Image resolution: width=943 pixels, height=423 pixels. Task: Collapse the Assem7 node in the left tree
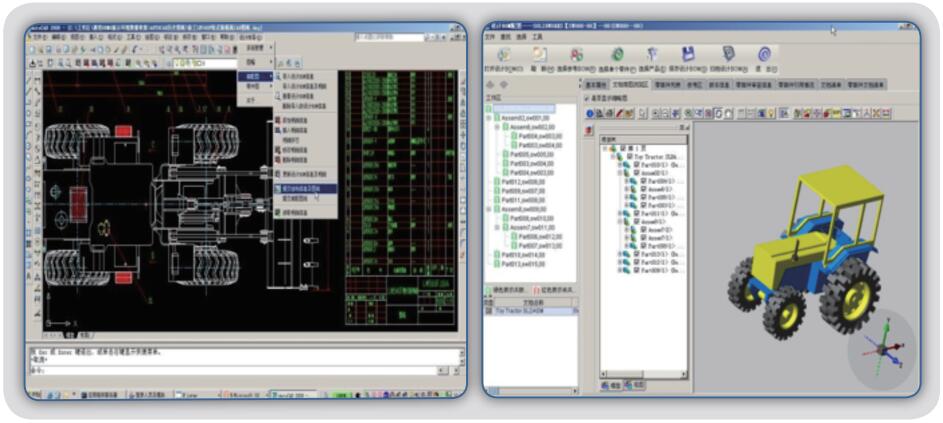[496, 227]
